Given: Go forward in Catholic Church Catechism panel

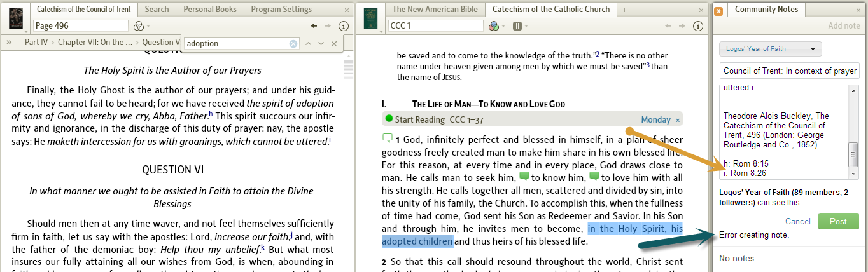Looking at the screenshot, I should click(x=683, y=26).
